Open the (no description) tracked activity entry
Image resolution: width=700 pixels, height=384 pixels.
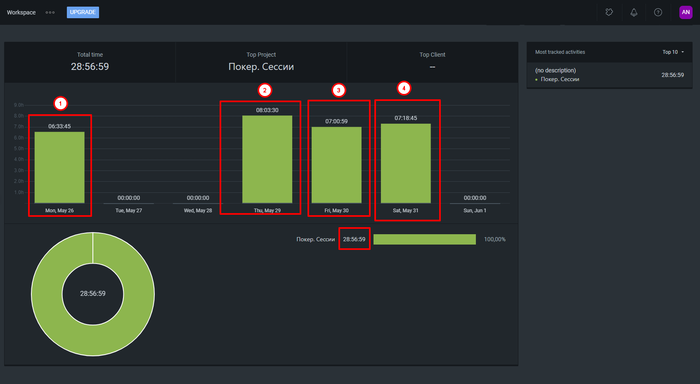(x=609, y=75)
